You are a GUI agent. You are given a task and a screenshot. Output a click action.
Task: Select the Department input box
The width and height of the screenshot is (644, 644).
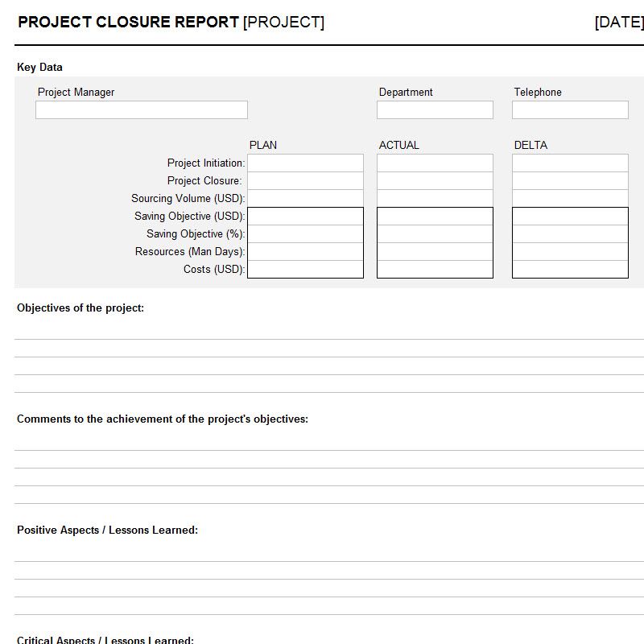tap(435, 110)
